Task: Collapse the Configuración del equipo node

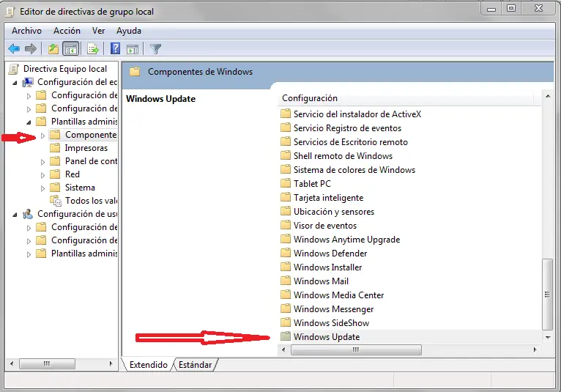Action: tap(15, 83)
